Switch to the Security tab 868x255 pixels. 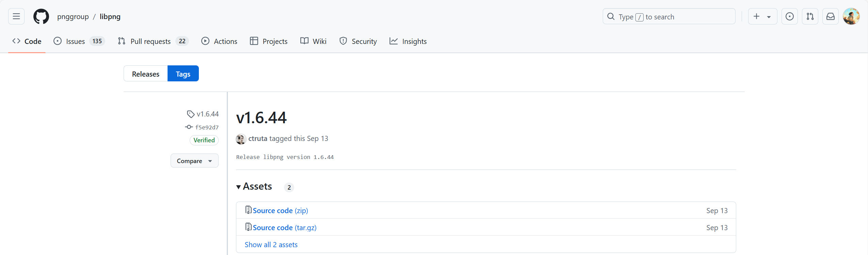(358, 41)
